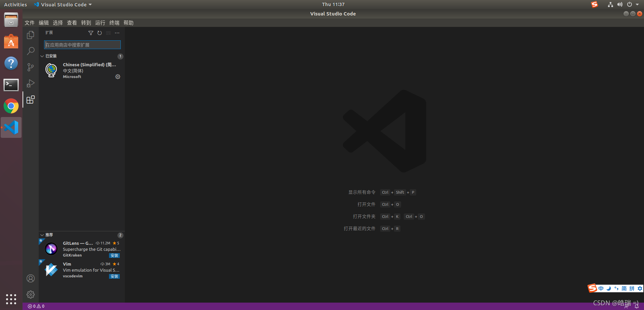Click the errors indicator in status bar

coord(32,306)
